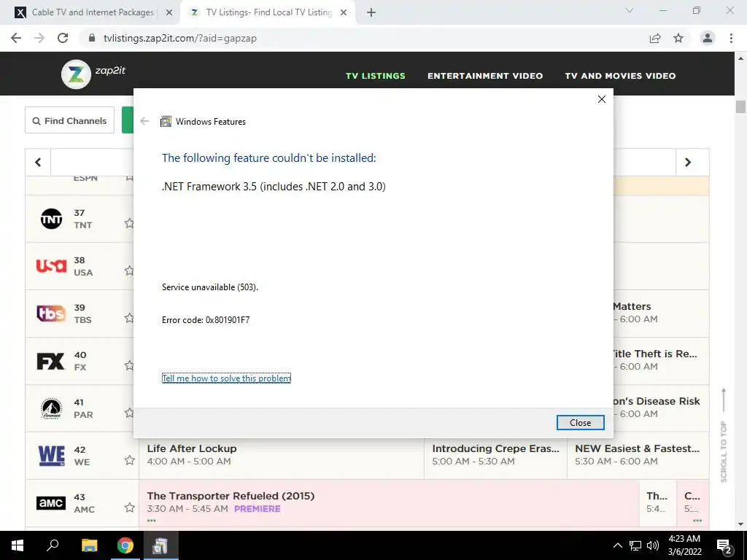Bookmark this page with star icon
747x560 pixels.
[x=678, y=38]
